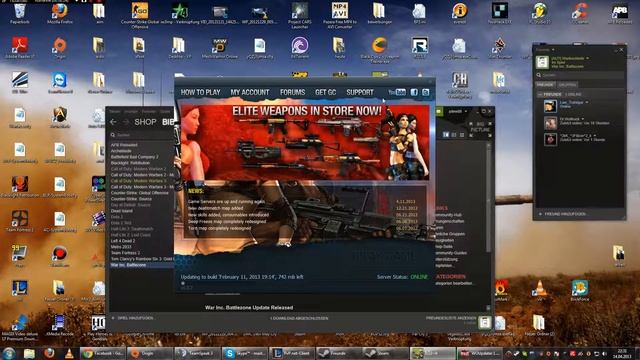Select the grid view icon in Steam
The width and height of the screenshot is (640, 360).
click(462, 135)
